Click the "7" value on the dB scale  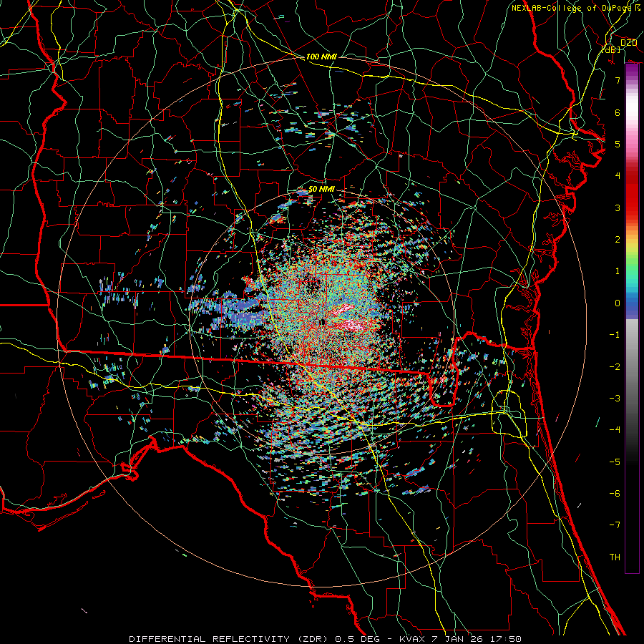(618, 80)
